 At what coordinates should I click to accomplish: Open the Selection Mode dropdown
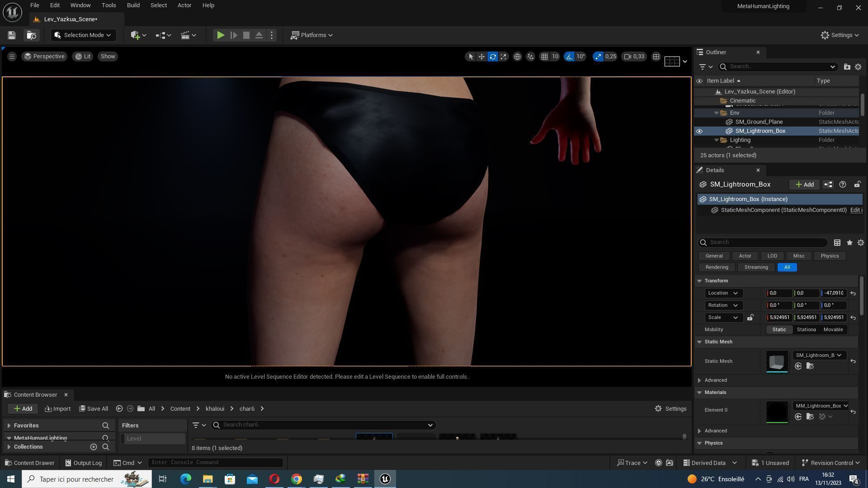83,35
